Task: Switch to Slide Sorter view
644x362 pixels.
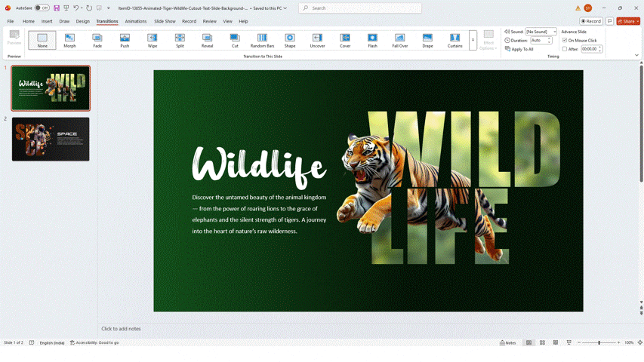Action: click(542, 342)
